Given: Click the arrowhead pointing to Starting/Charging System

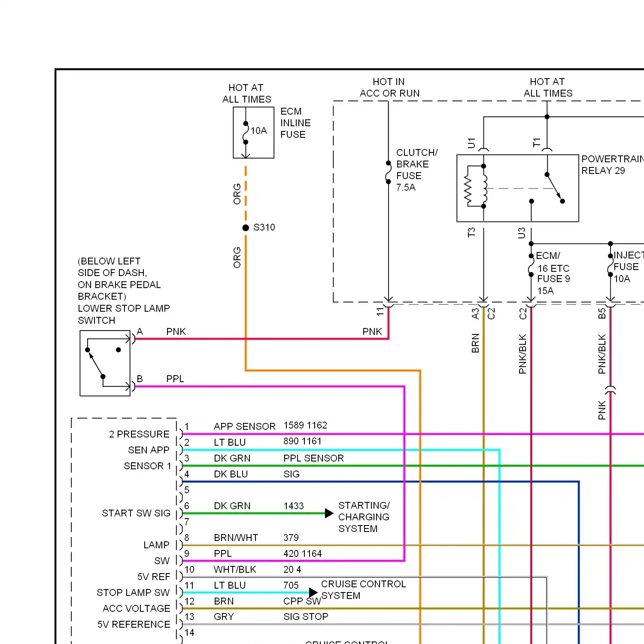Looking at the screenshot, I should tap(329, 513).
